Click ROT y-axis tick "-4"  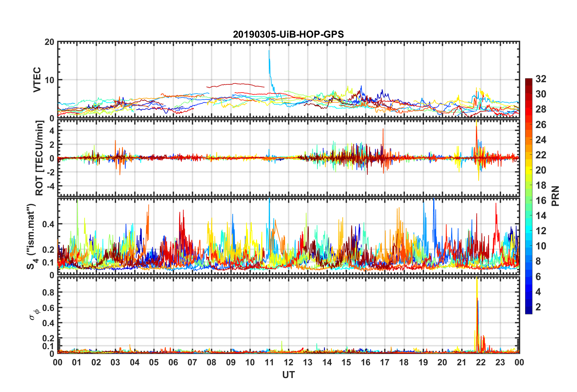(51, 186)
